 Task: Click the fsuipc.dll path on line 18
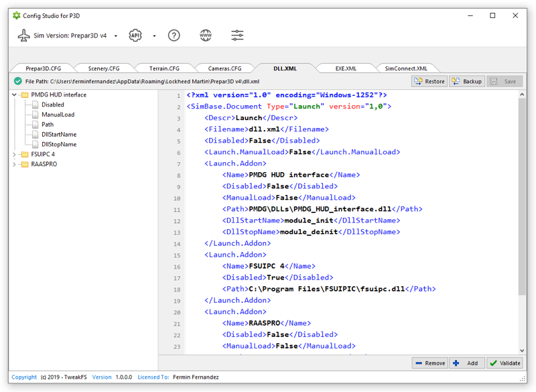click(327, 289)
